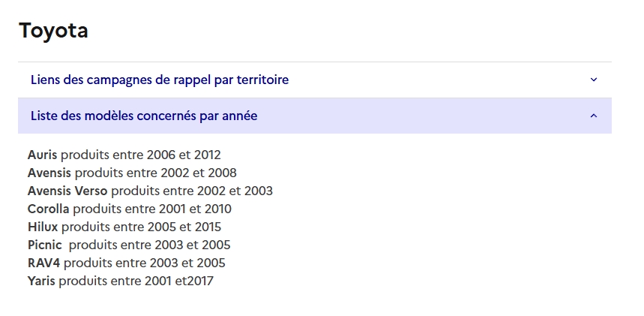Click "2005 et 2015" in the Hilux line
This screenshot has height=316, width=644.
click(184, 227)
